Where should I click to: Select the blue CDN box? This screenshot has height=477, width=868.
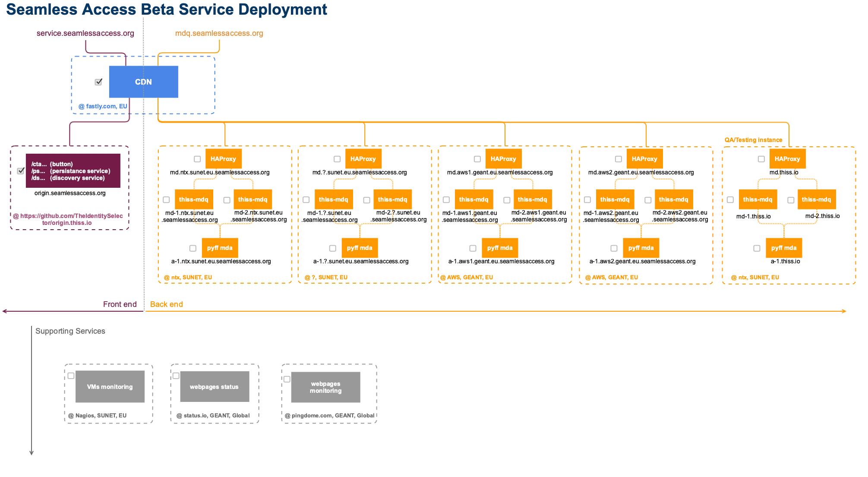click(143, 82)
